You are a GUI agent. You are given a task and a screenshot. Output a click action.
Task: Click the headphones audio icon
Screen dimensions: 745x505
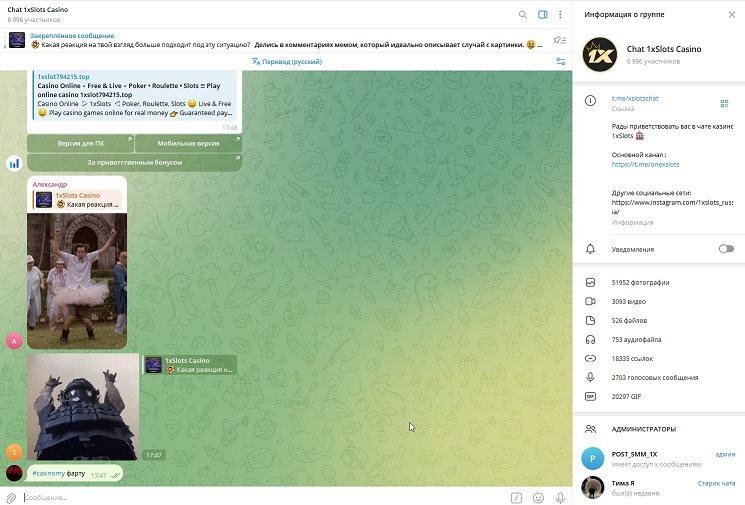pyautogui.click(x=590, y=339)
